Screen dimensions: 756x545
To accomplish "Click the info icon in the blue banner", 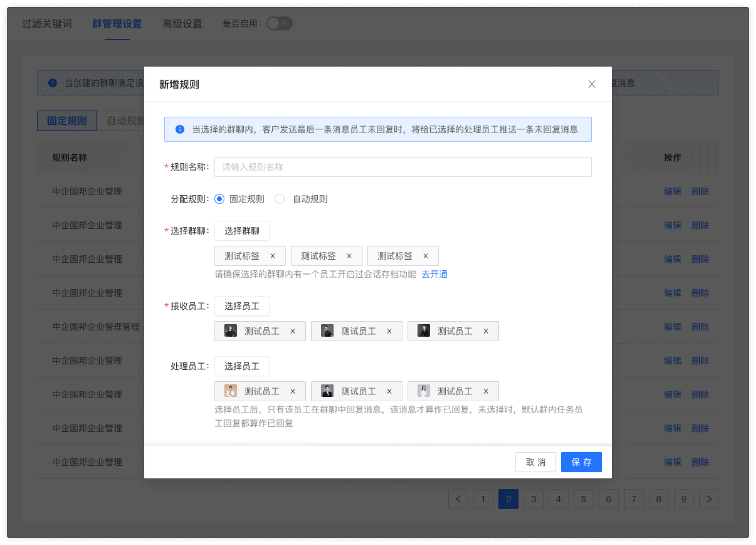I will [179, 129].
